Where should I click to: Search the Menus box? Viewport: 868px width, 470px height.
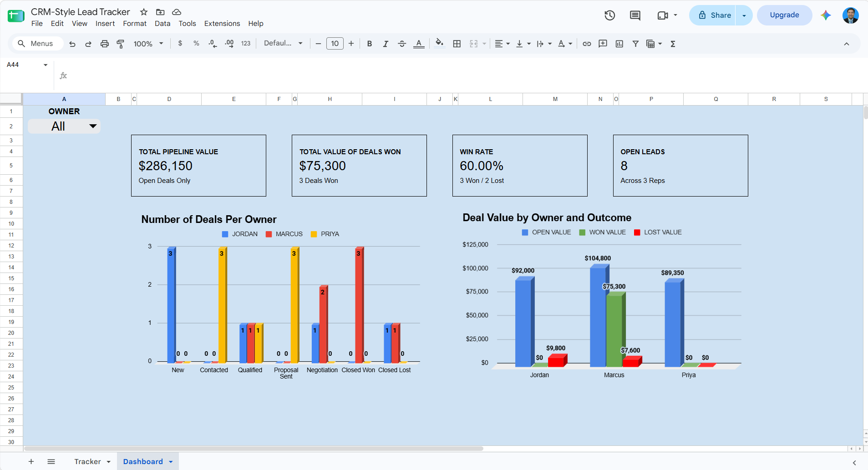point(37,44)
